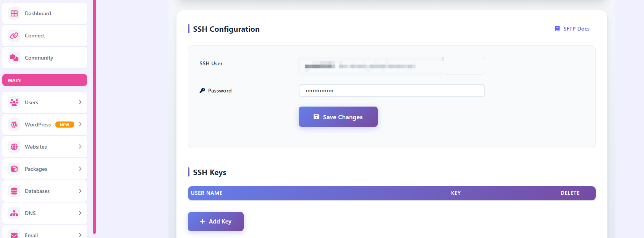
Task: Select the Websites globe icon
Action: pos(14,147)
